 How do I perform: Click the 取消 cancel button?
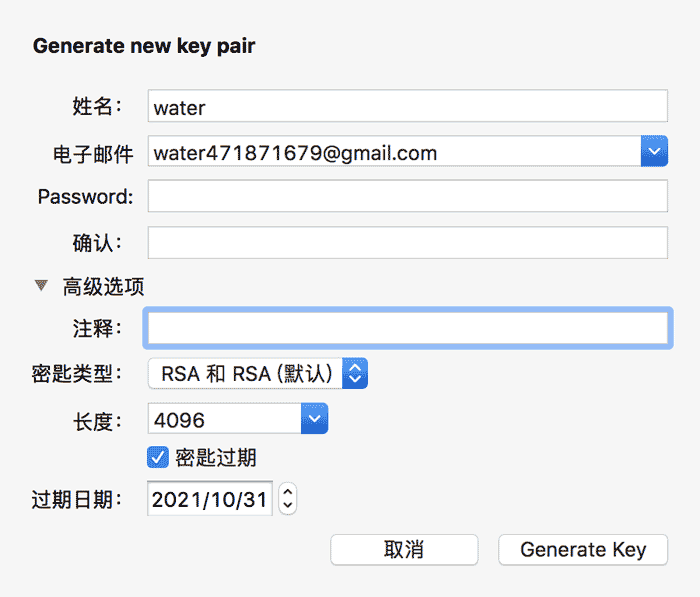tap(404, 549)
